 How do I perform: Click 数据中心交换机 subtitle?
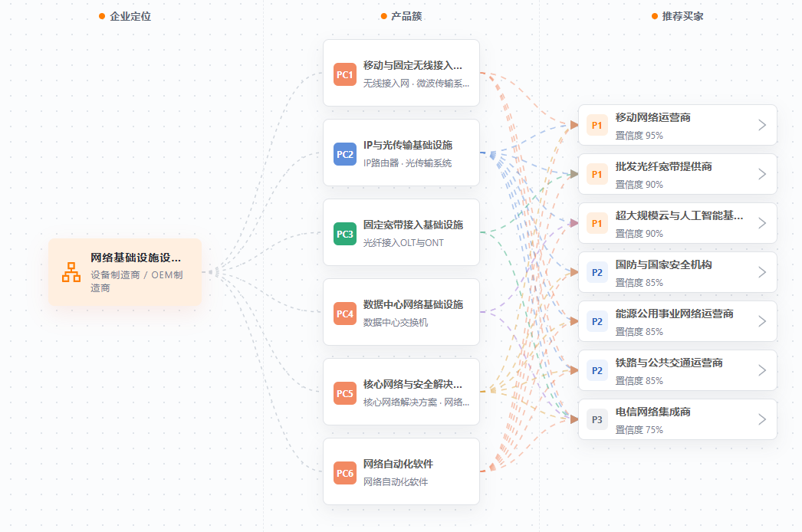coord(396,323)
